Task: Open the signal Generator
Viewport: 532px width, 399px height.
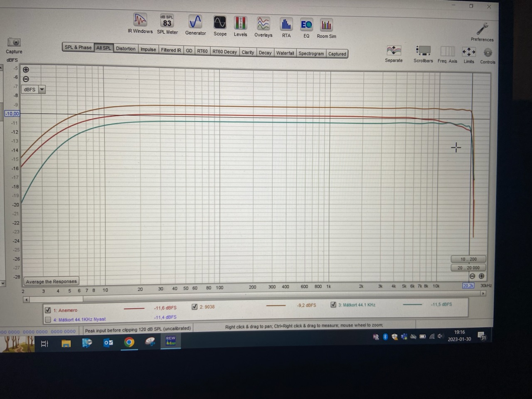Action: 195,25
